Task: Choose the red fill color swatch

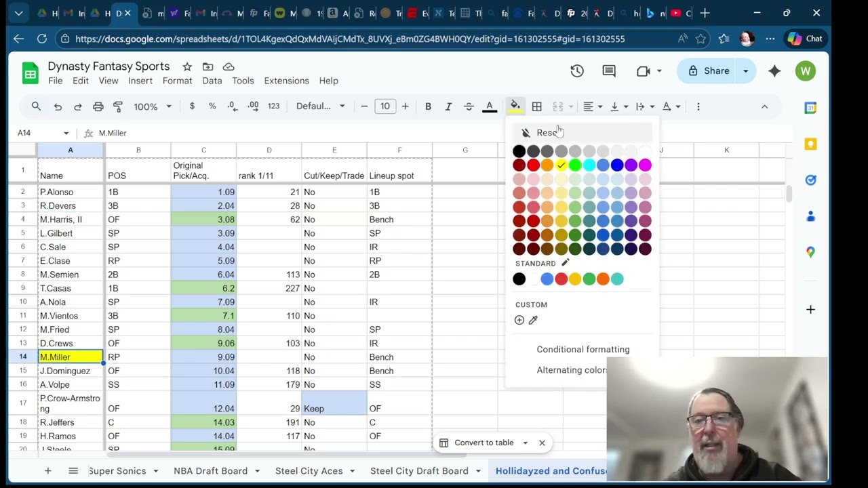Action: tap(533, 165)
